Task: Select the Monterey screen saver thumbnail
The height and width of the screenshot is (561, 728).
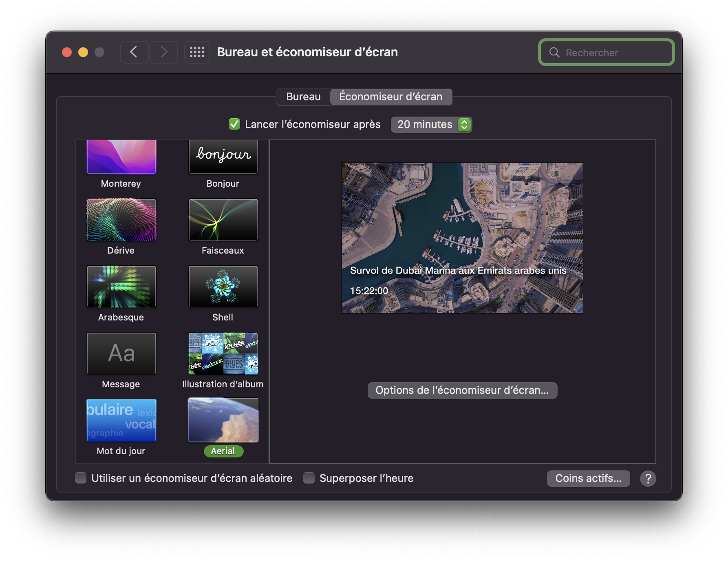Action: click(121, 157)
